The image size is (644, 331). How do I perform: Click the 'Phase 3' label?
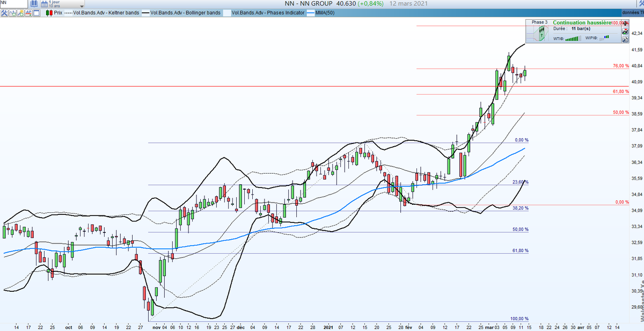pos(539,22)
